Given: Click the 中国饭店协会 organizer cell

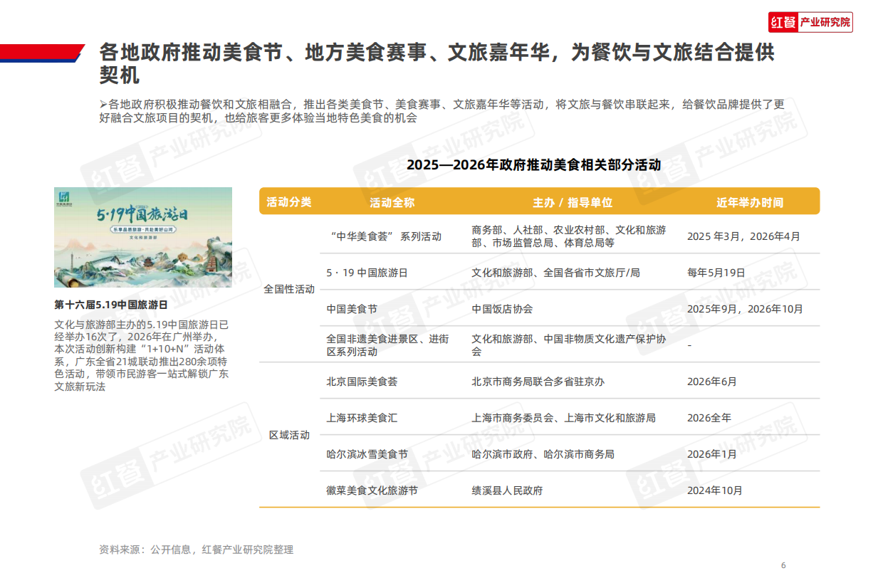Looking at the screenshot, I should pyautogui.click(x=502, y=309).
